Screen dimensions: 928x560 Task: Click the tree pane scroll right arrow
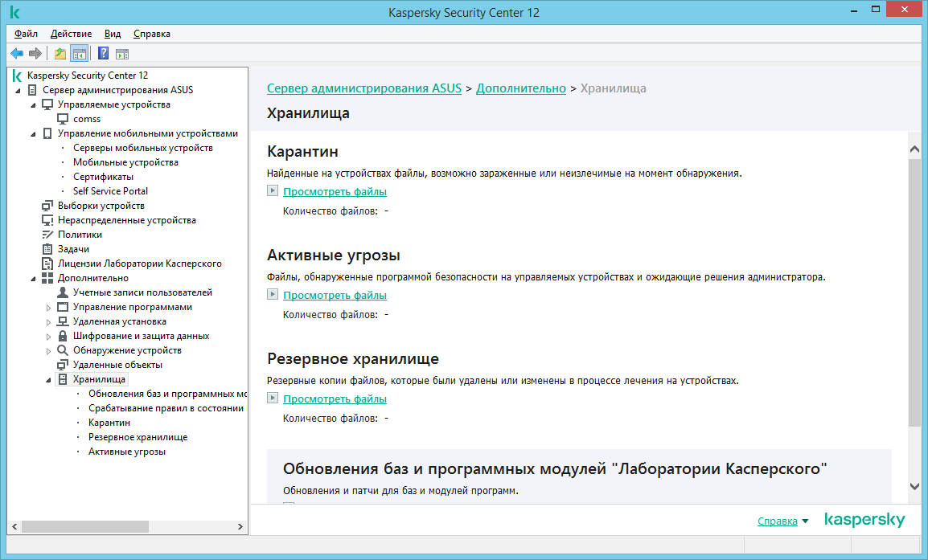tap(240, 526)
